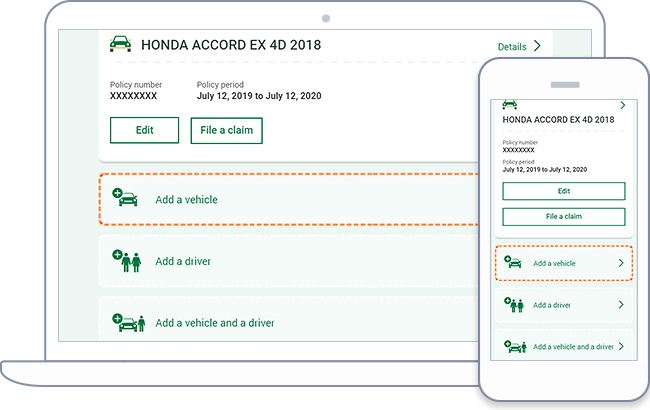Screen dimensions: 650x410
Task: Click HONDA ACCORD EX 4D 2018 title on laptop
Action: (231, 45)
